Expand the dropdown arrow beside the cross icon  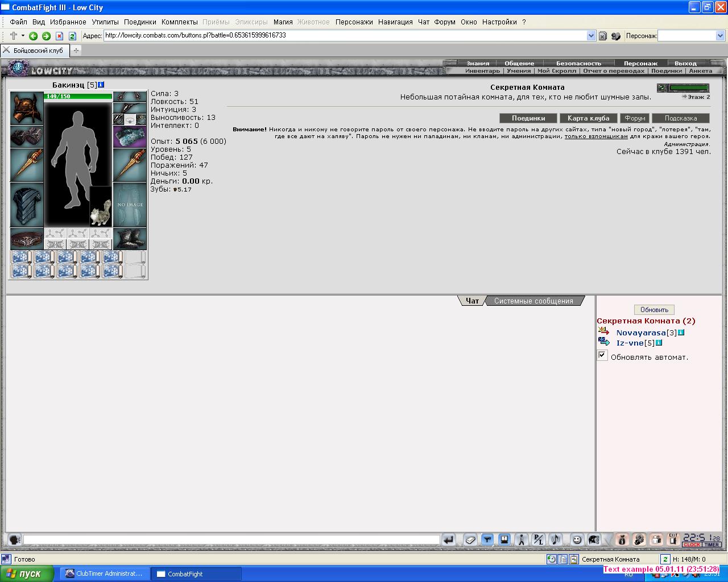click(23, 36)
